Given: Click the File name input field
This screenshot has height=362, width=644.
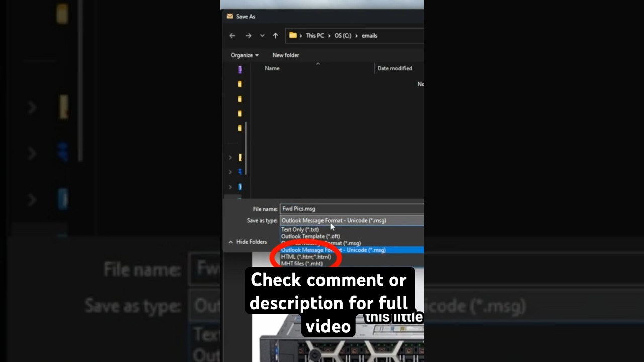Looking at the screenshot, I should (352, 209).
